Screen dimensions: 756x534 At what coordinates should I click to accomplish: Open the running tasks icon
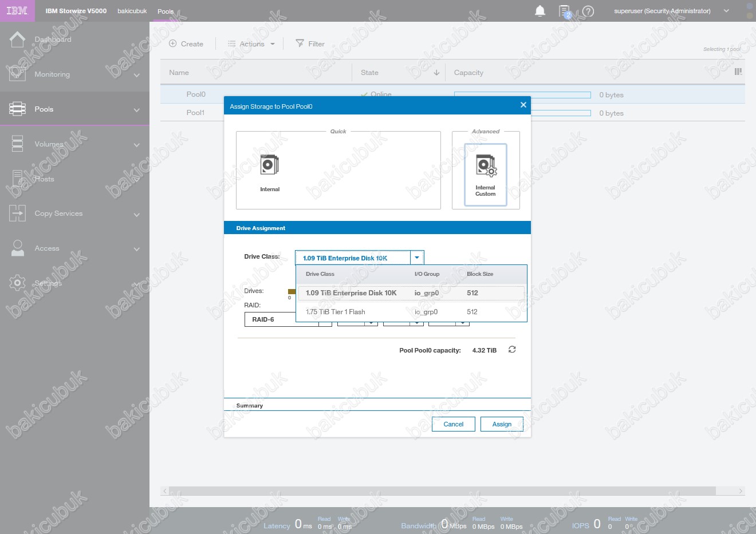(x=565, y=11)
